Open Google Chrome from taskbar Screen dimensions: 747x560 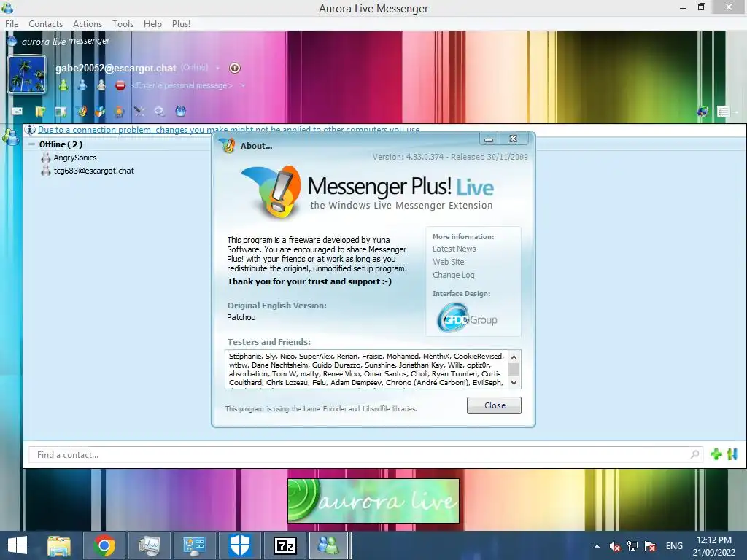click(104, 545)
